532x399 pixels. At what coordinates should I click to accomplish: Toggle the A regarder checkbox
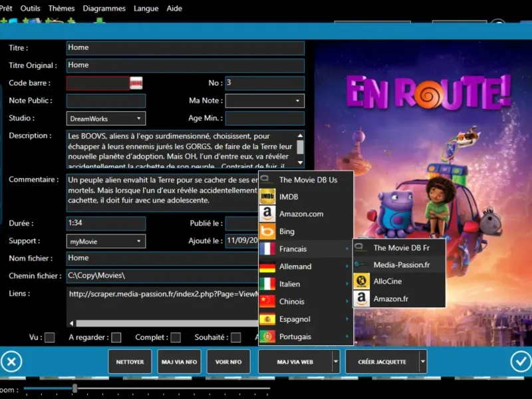click(x=116, y=338)
